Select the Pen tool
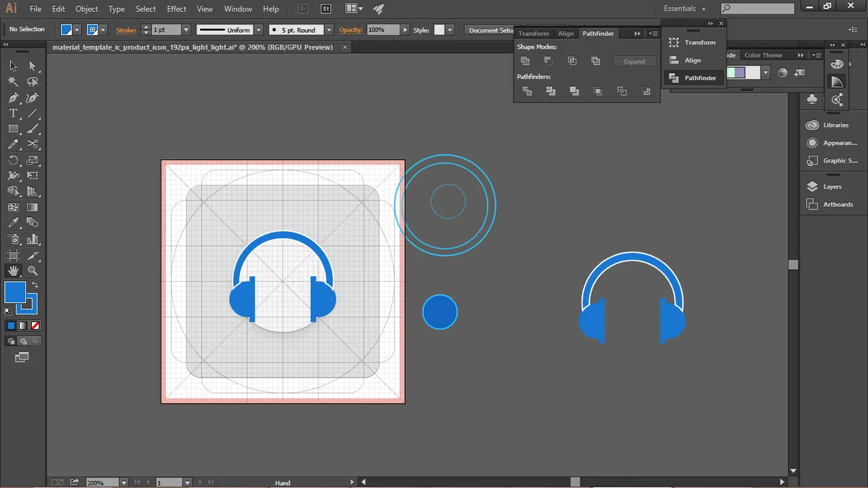Viewport: 868px width, 488px height. click(13, 98)
